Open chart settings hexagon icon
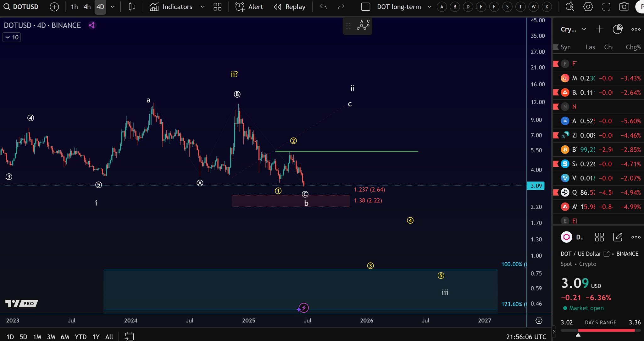This screenshot has width=644, height=341. (588, 7)
